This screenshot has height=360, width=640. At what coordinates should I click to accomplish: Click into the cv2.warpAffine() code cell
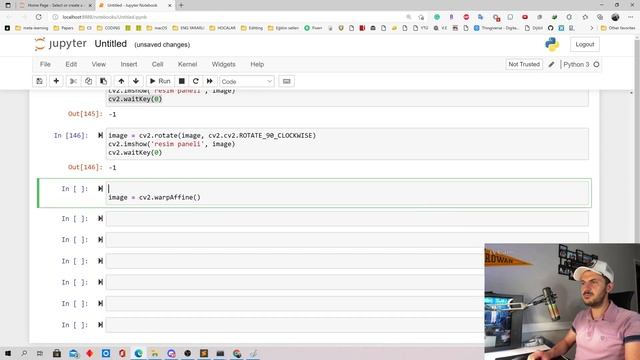click(x=347, y=193)
